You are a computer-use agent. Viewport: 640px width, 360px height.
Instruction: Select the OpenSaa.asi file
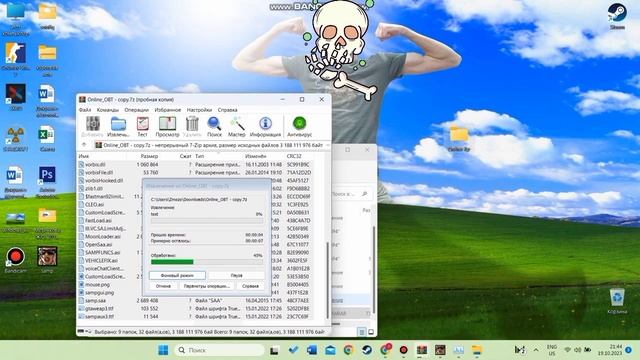pos(95,244)
